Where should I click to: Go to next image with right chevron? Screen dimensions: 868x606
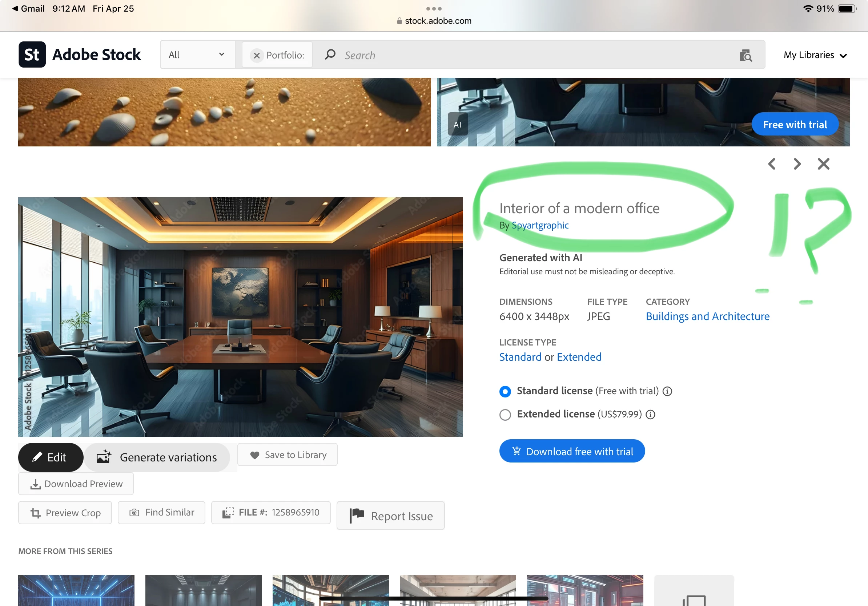pyautogui.click(x=797, y=164)
